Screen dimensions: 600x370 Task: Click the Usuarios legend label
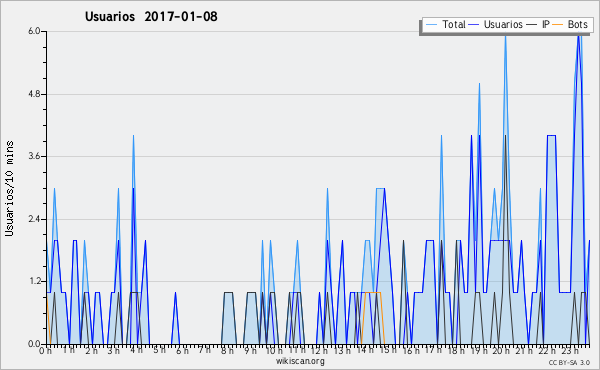tap(503, 24)
